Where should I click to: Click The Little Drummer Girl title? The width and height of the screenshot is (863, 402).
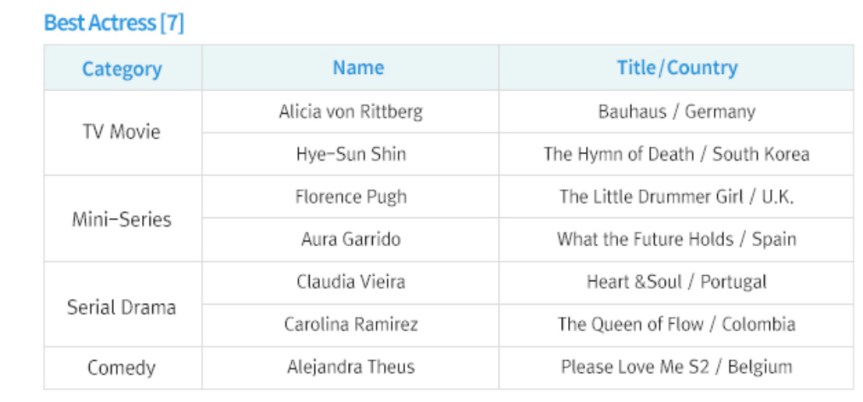[676, 196]
